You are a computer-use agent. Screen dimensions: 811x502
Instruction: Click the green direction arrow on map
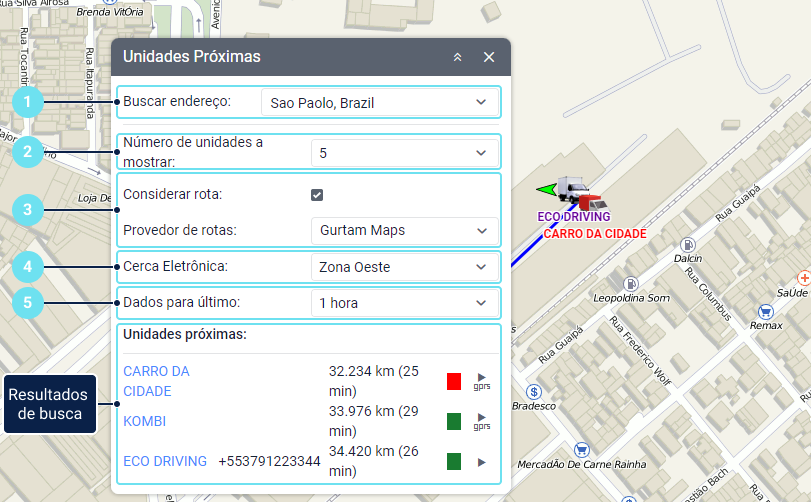(x=546, y=189)
